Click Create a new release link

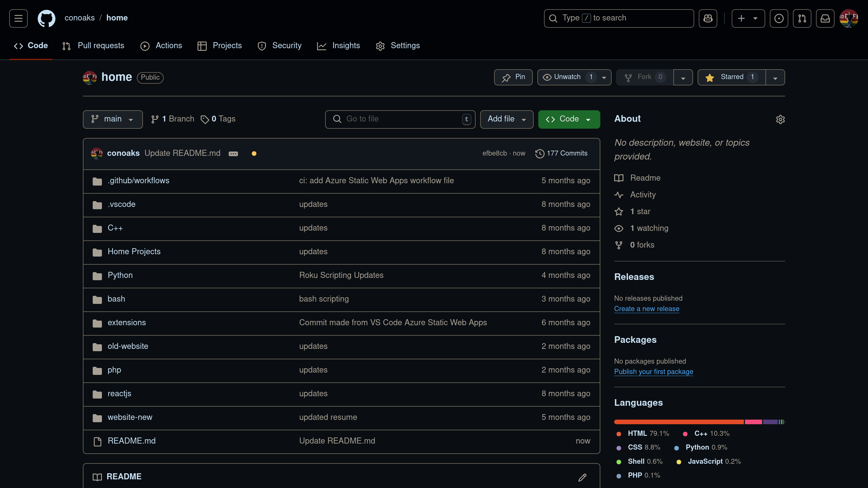click(647, 309)
